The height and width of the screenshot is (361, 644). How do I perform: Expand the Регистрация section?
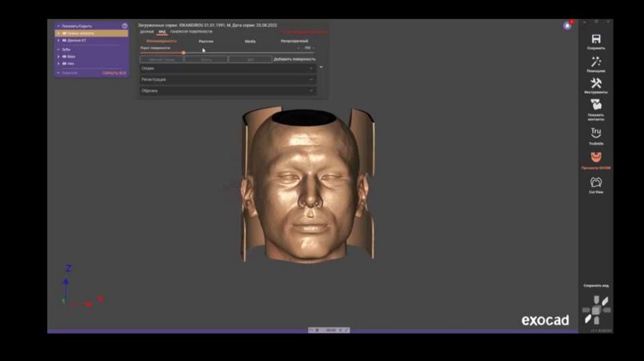(x=226, y=79)
